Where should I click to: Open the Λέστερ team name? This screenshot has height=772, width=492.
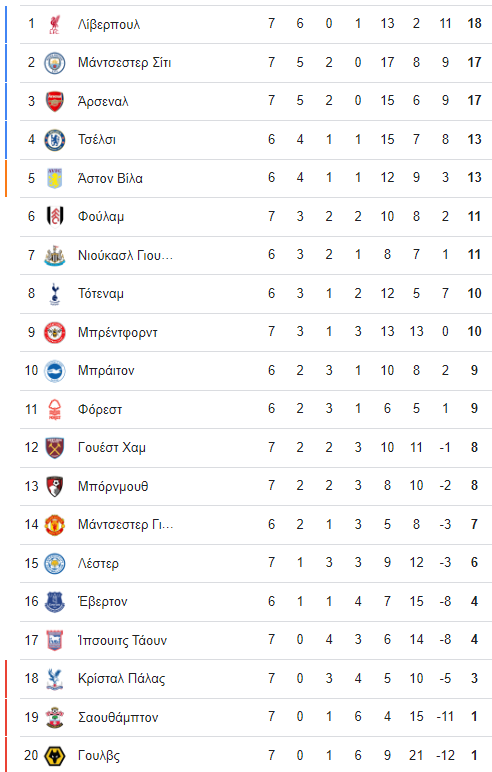click(98, 563)
